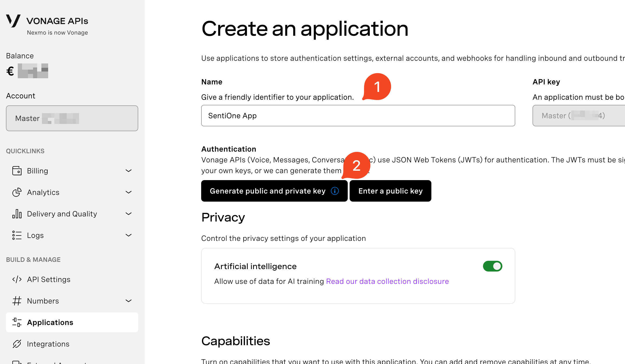
Task: Open the data collection disclosure link
Action: [387, 281]
